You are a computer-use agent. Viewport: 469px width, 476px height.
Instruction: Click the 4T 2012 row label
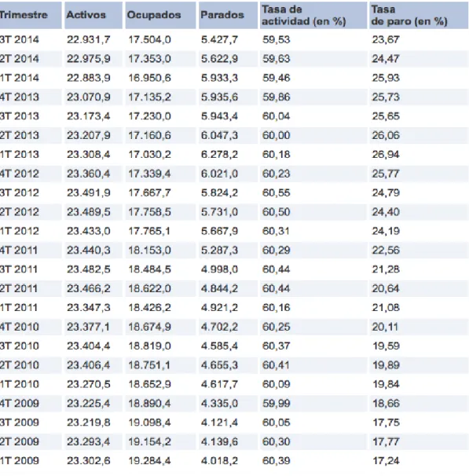point(20,174)
